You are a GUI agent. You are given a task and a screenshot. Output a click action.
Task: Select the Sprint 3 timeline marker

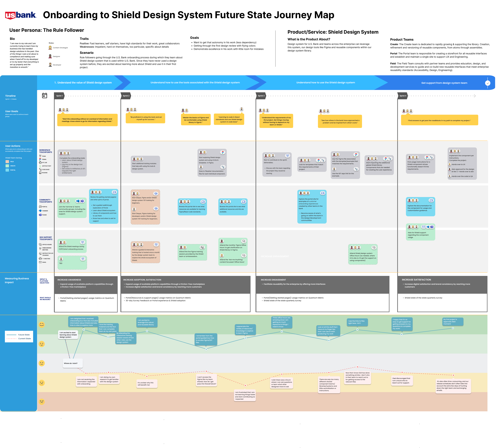pyautogui.click(x=261, y=96)
